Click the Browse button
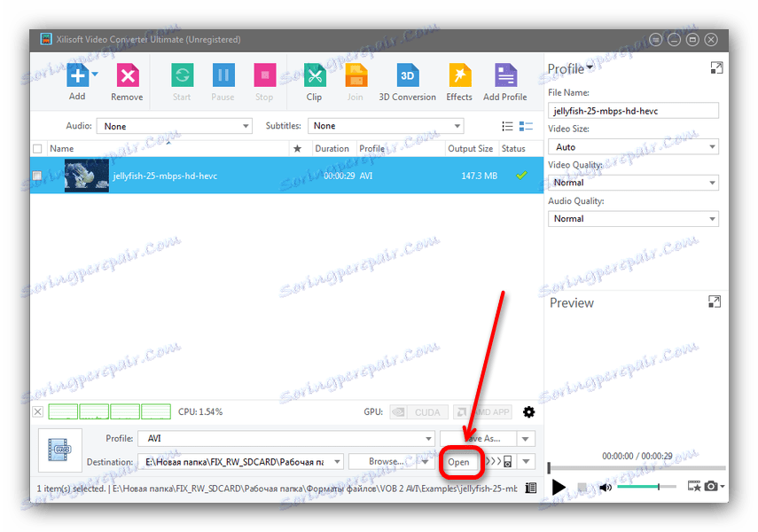This screenshot has width=758, height=532. point(383,461)
